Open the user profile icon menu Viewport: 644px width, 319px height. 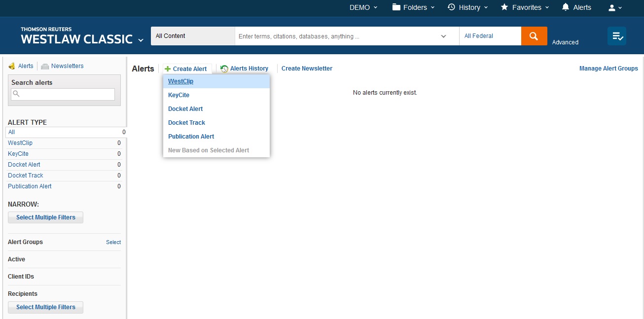click(612, 7)
